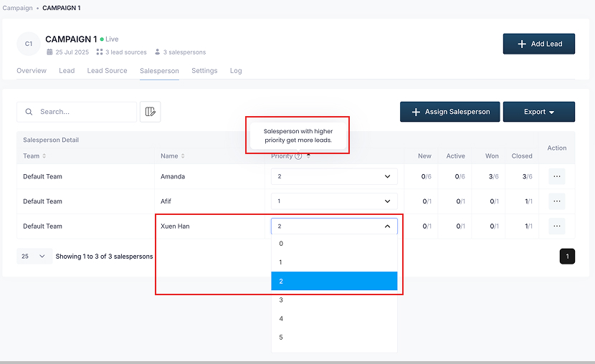595x364 pixels.
Task: Choose priority 4 in the open list
Action: click(x=334, y=318)
